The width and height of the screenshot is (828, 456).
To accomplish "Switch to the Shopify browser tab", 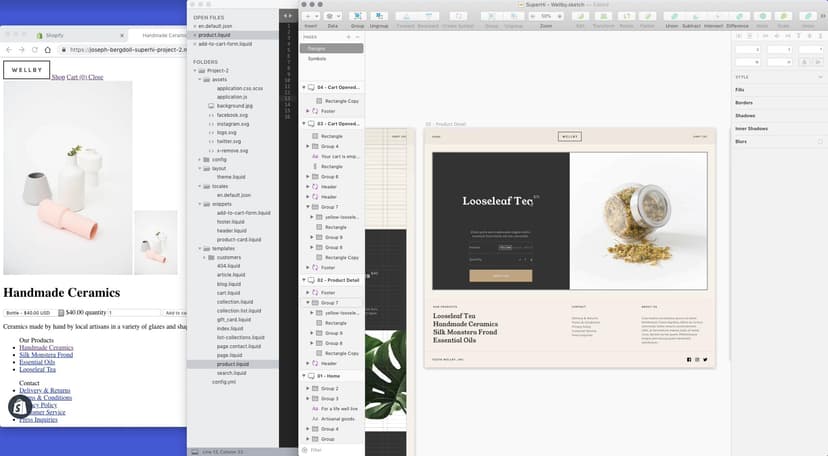I will point(62,35).
